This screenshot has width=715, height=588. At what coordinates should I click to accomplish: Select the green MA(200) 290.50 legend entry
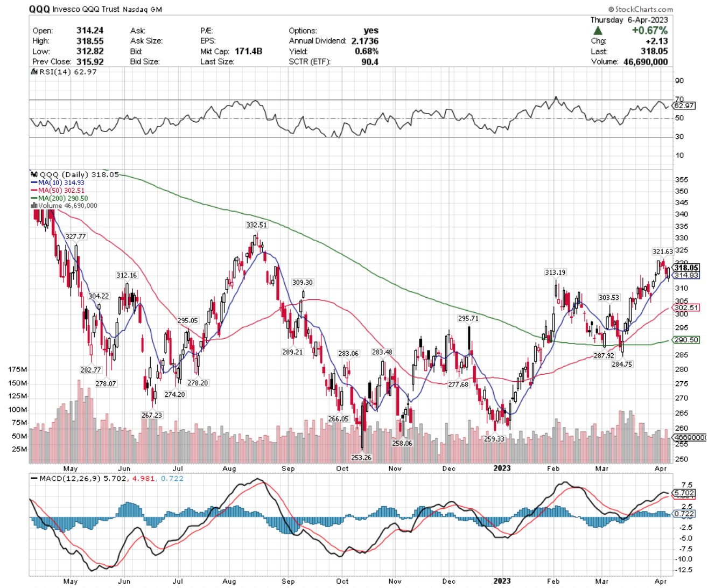coord(59,198)
